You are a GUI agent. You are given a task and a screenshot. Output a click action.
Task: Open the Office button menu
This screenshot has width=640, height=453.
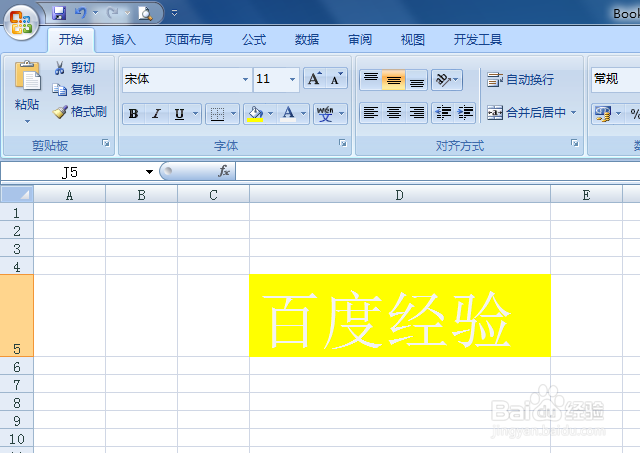pos(22,22)
